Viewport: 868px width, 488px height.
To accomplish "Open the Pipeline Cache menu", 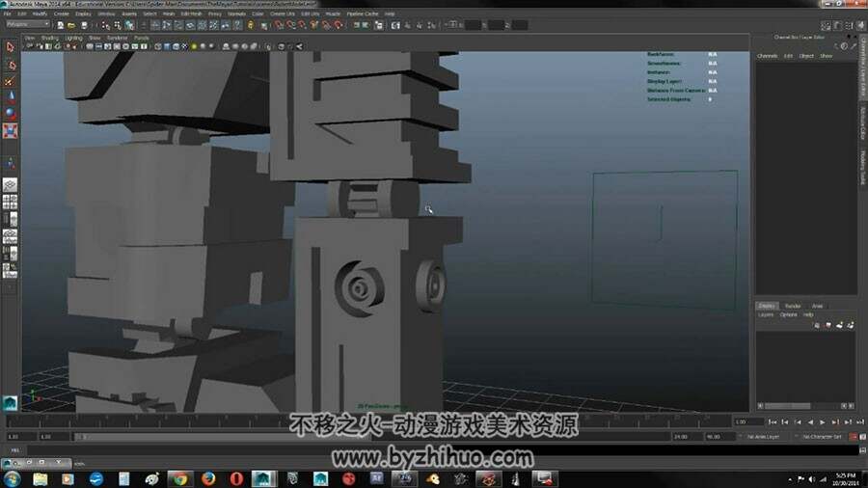I will [363, 14].
